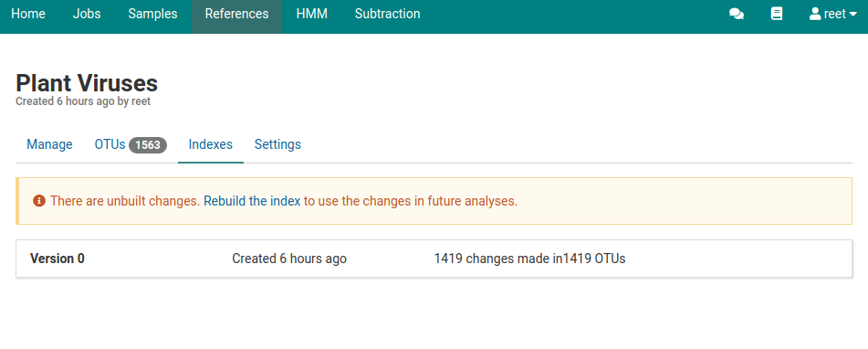This screenshot has height=349, width=868.
Task: Open the HMM navigation item
Action: (311, 14)
